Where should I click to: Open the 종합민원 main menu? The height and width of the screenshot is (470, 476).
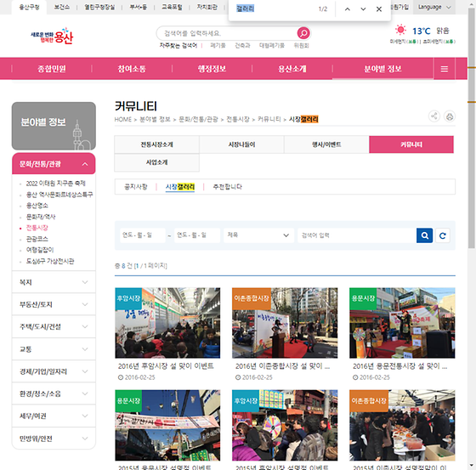coord(52,69)
